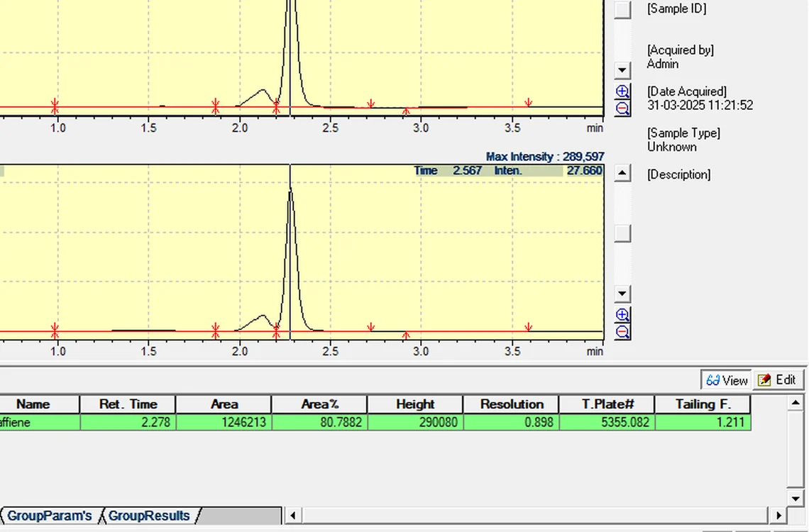Click the Resolution column header

click(x=511, y=404)
